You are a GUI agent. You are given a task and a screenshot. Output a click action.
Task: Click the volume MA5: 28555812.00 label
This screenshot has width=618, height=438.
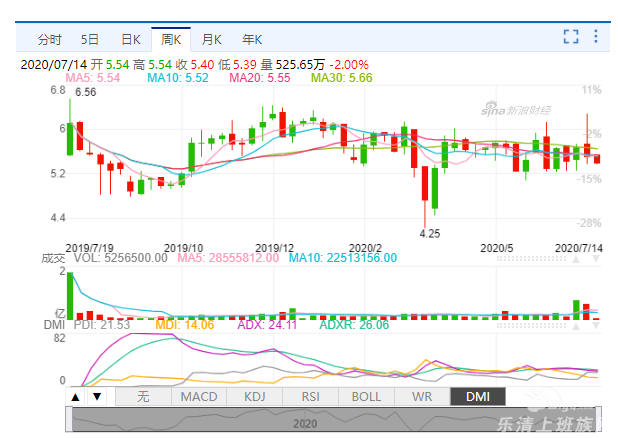(228, 258)
